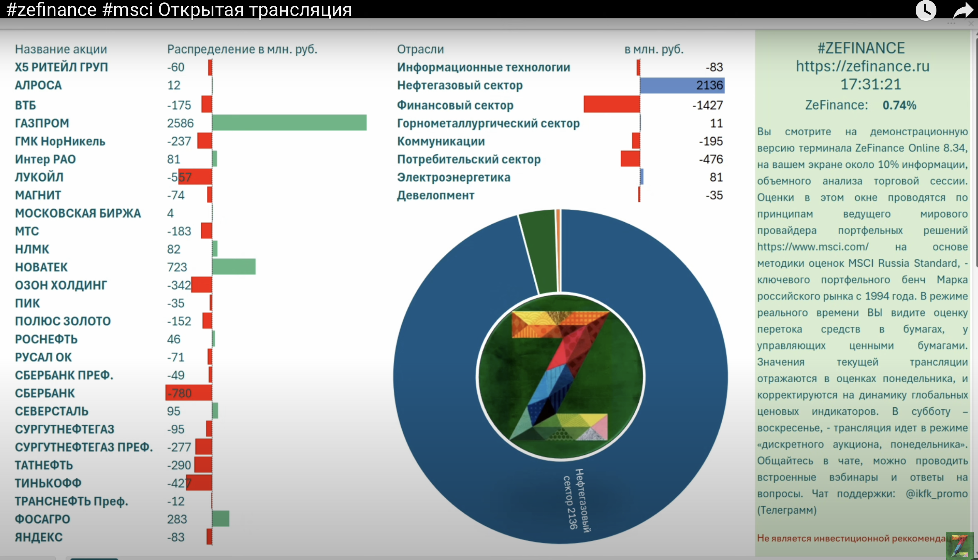Click the МАГНИТ stock name
Image resolution: width=978 pixels, height=560 pixels.
click(x=38, y=195)
